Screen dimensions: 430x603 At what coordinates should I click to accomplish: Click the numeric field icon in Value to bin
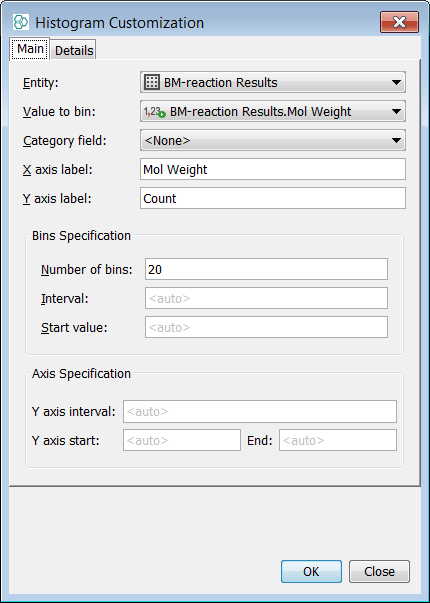[x=154, y=112]
